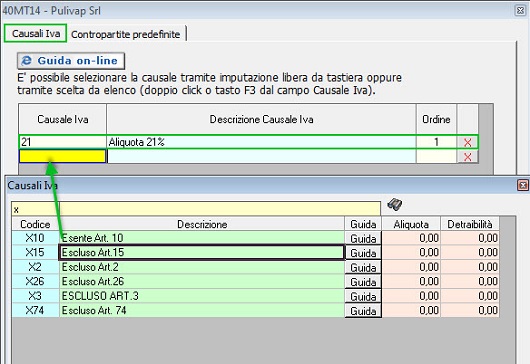Open Guida for Escluso Art.26

363,282
